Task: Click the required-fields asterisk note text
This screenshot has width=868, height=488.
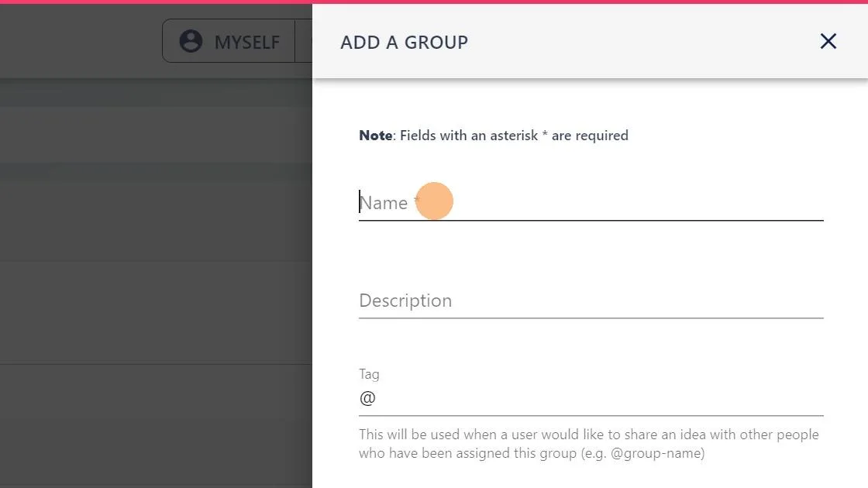Action: tap(493, 136)
